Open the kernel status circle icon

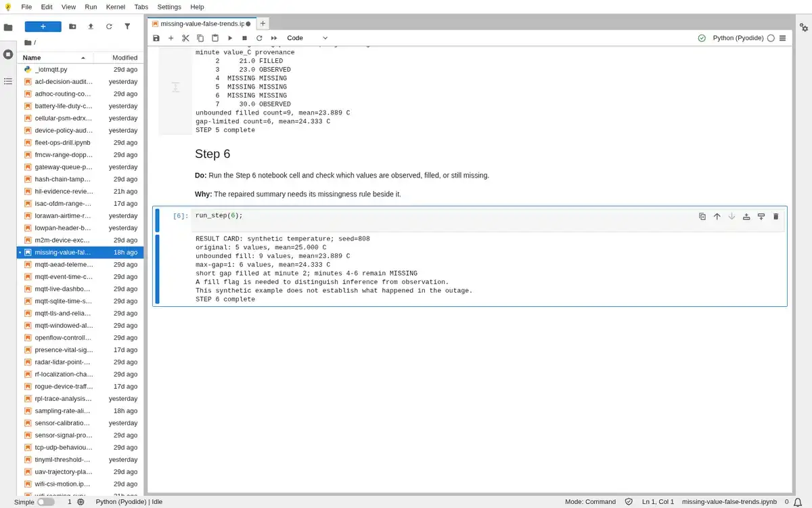(x=771, y=39)
